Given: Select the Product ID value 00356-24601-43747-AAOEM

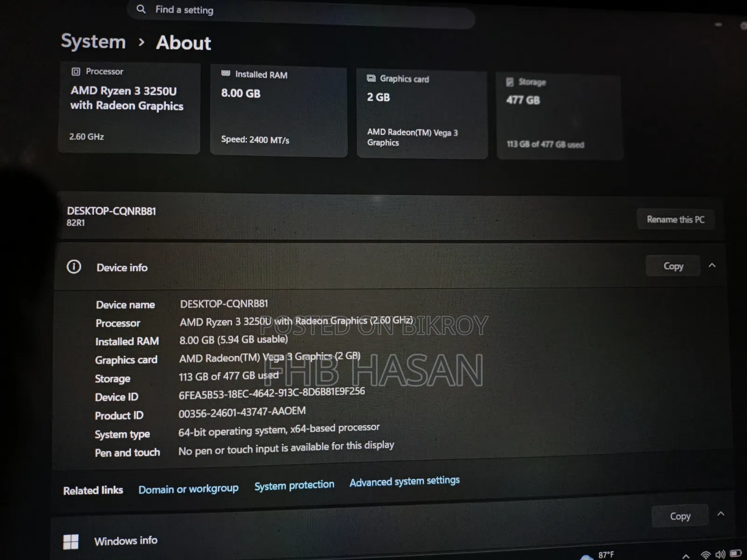Looking at the screenshot, I should pos(242,412).
